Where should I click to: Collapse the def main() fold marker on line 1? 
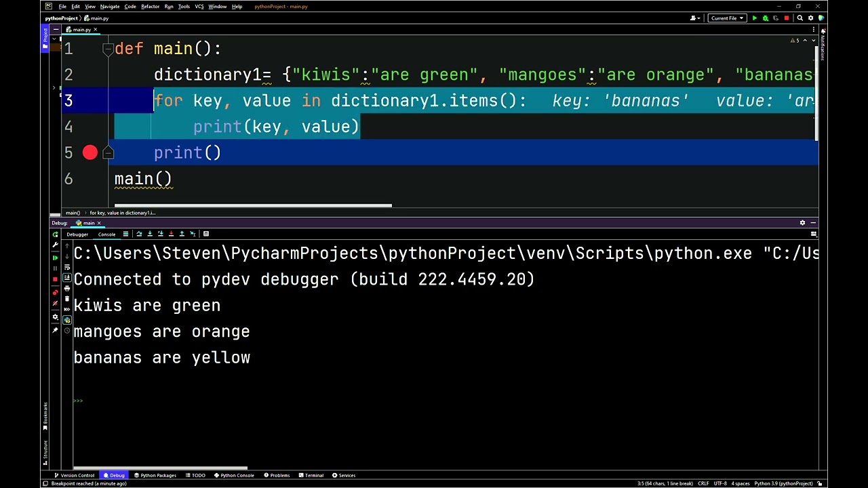108,49
